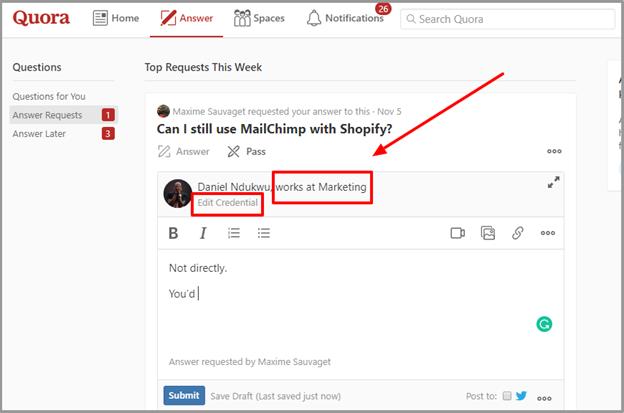Pass on this question

click(x=246, y=152)
